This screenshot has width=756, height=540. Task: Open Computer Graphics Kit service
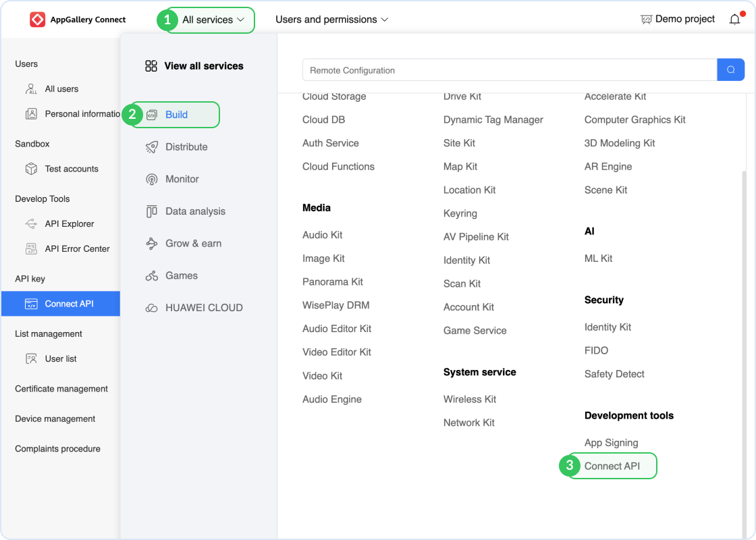635,119
